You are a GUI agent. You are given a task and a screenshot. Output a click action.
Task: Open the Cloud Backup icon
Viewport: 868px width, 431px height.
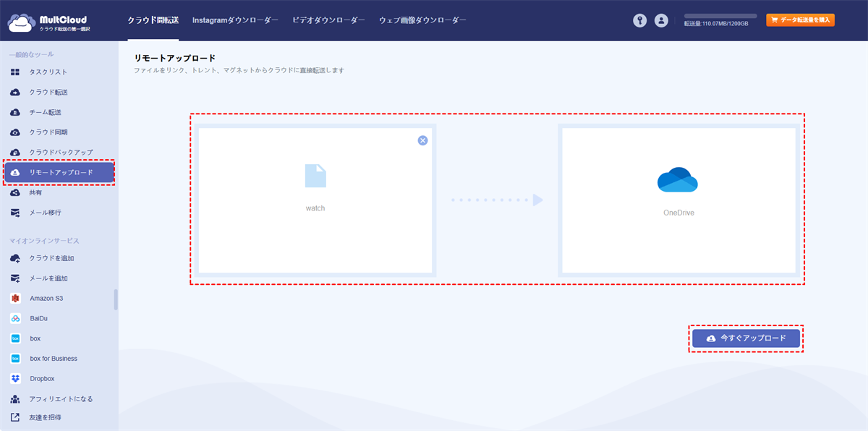(x=15, y=153)
